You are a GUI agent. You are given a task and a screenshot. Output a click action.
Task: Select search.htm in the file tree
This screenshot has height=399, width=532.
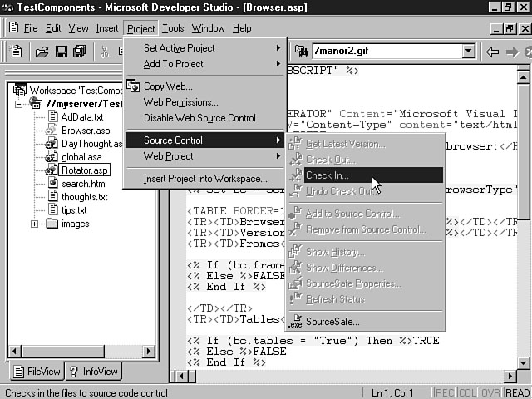click(83, 184)
